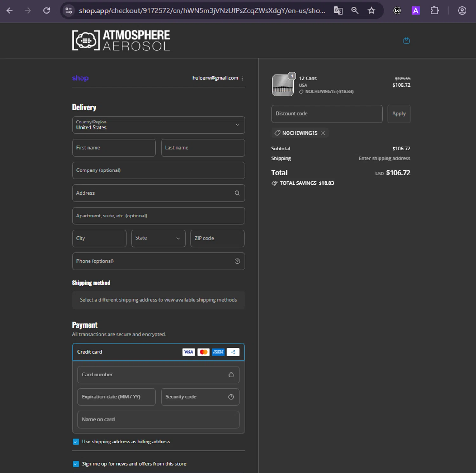Click the Apartment, suite field
Image resolution: width=476 pixels, height=473 pixels.
click(x=158, y=216)
